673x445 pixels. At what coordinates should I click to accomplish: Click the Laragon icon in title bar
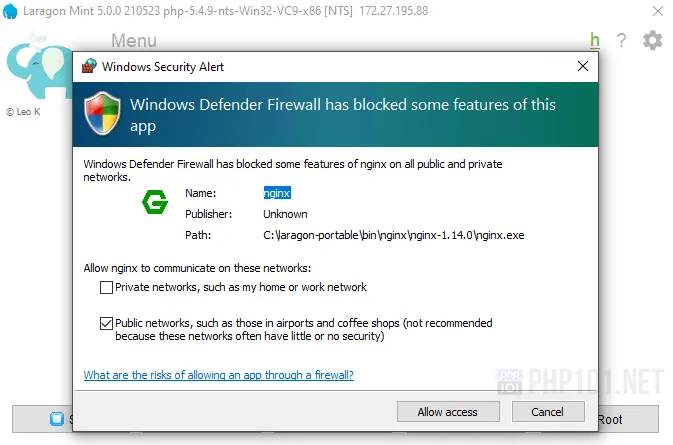[10, 10]
